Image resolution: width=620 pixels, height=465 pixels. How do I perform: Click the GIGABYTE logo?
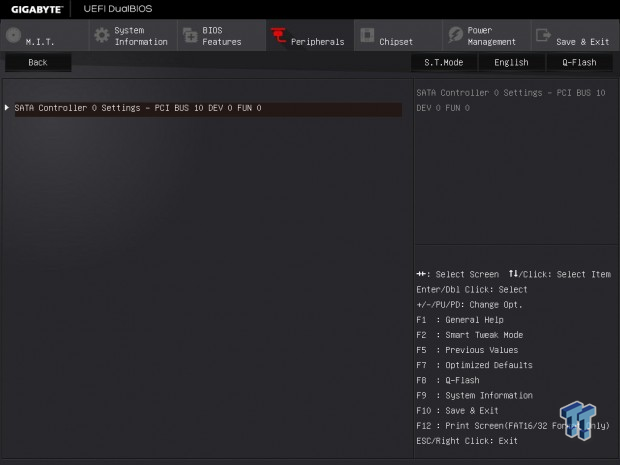pyautogui.click(x=37, y=9)
